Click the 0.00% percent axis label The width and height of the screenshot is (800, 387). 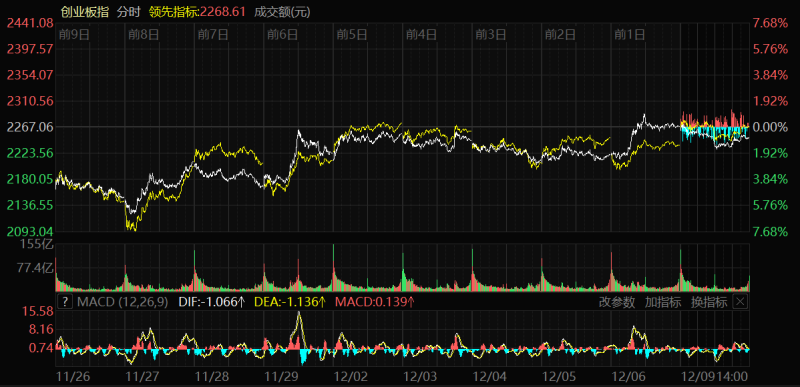tap(770, 127)
